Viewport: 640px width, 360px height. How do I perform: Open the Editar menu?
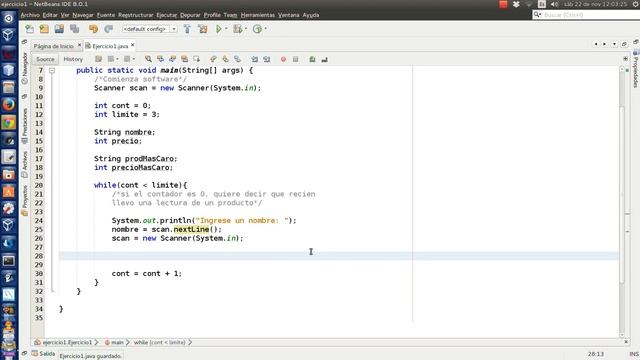coord(50,15)
